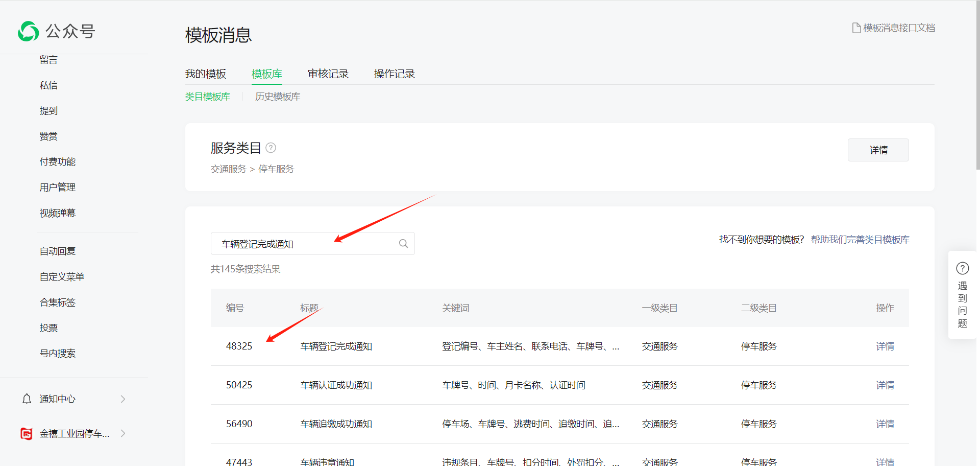Click template number 56490
This screenshot has height=466, width=980.
239,424
